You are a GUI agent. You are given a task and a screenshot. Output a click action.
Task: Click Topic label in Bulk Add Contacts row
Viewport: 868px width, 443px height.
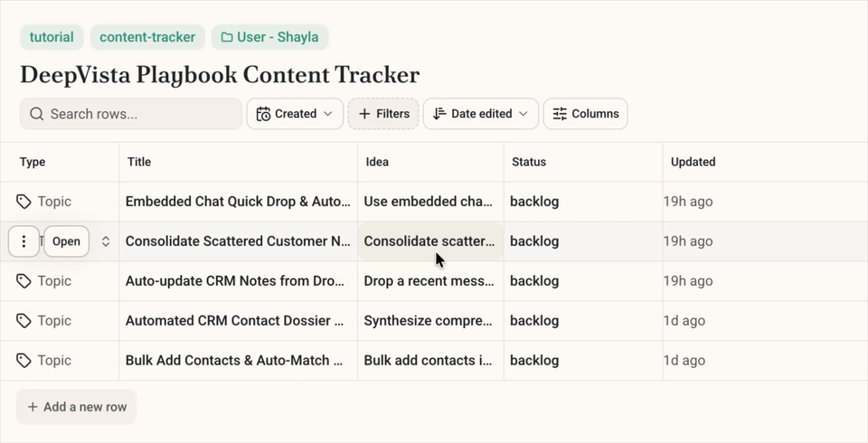point(54,361)
